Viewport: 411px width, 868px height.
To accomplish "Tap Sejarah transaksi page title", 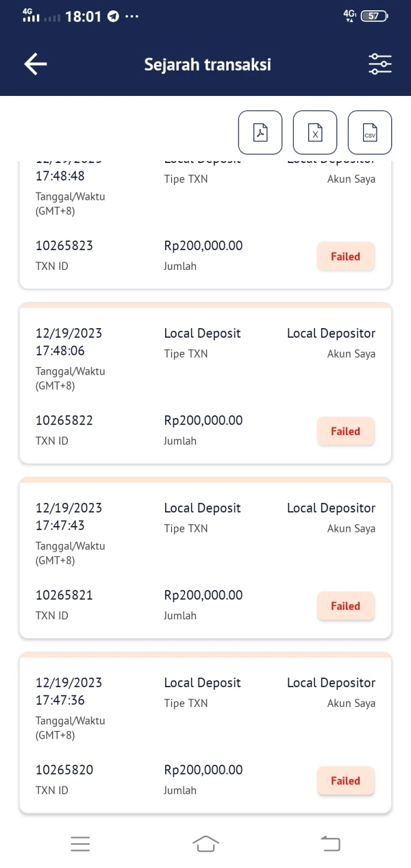I will pos(208,64).
